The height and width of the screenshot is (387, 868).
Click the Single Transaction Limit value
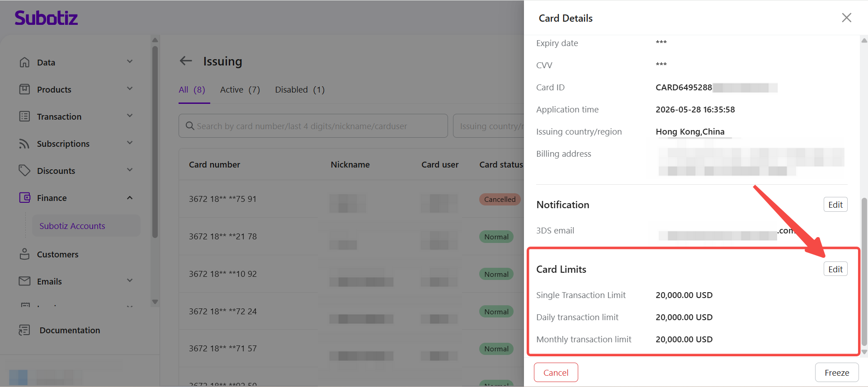coord(684,295)
